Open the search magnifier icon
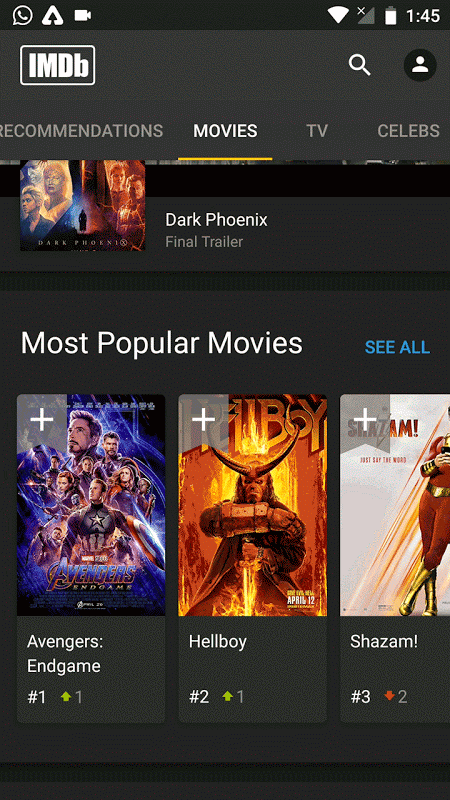The image size is (450, 800). point(360,65)
